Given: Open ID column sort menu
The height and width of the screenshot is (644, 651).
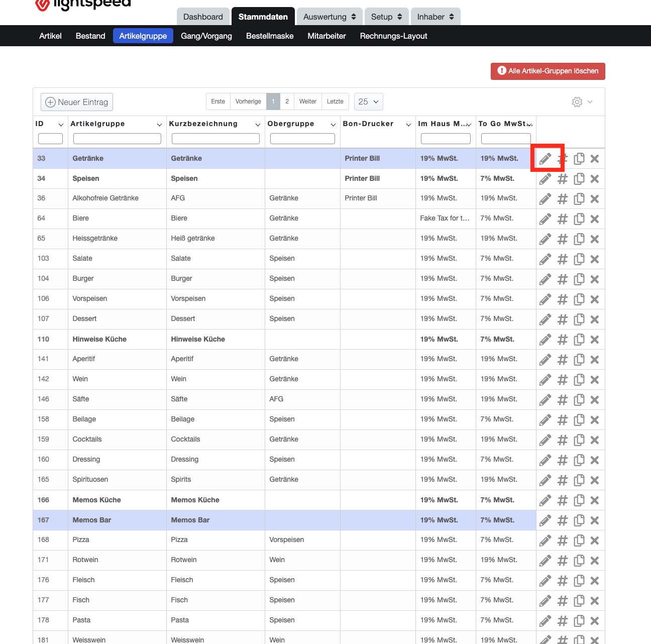Looking at the screenshot, I should click(61, 125).
